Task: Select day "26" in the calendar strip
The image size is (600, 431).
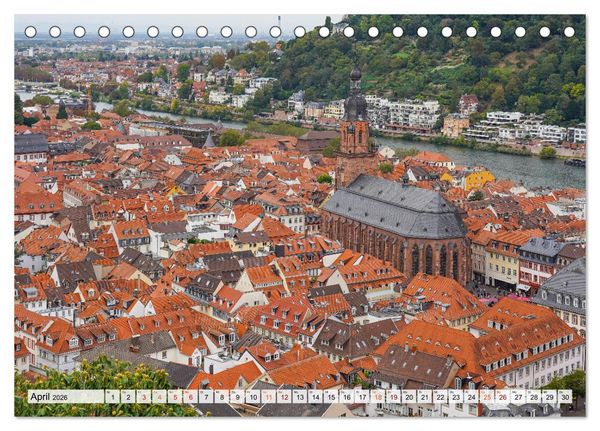Action: [503, 397]
